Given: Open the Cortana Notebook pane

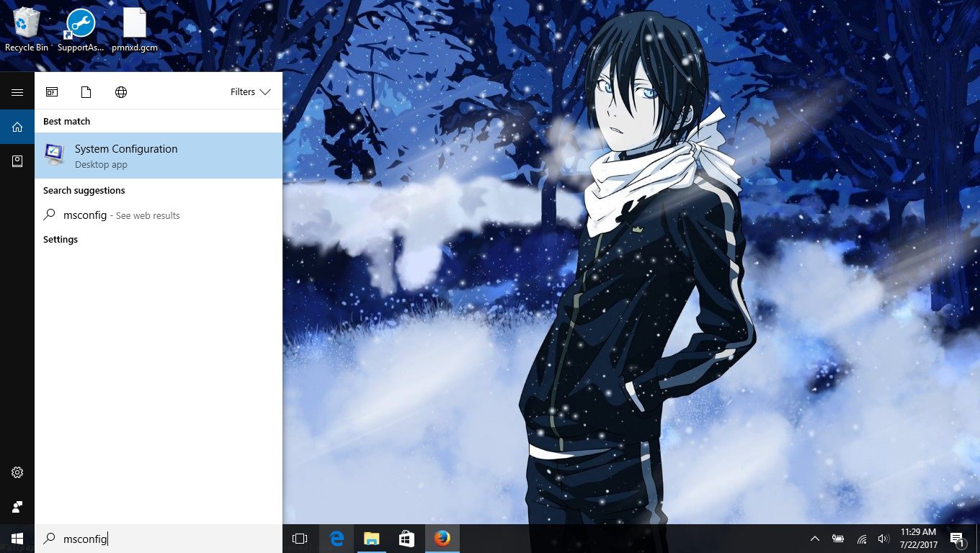Looking at the screenshot, I should 17,161.
